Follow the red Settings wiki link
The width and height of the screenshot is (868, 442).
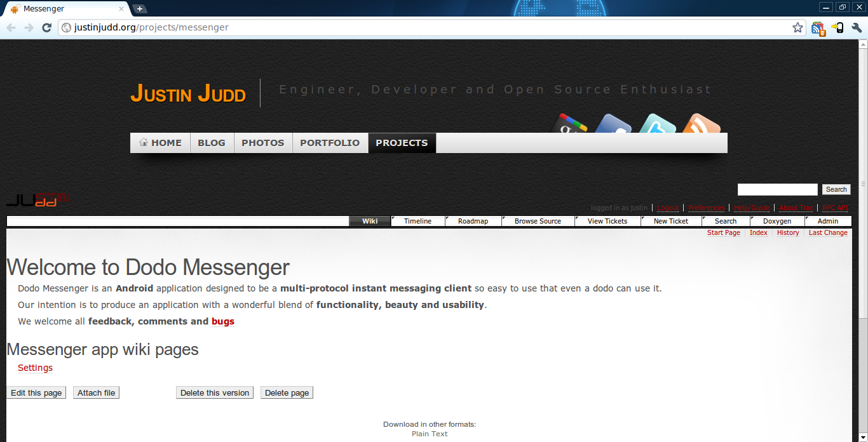click(35, 368)
